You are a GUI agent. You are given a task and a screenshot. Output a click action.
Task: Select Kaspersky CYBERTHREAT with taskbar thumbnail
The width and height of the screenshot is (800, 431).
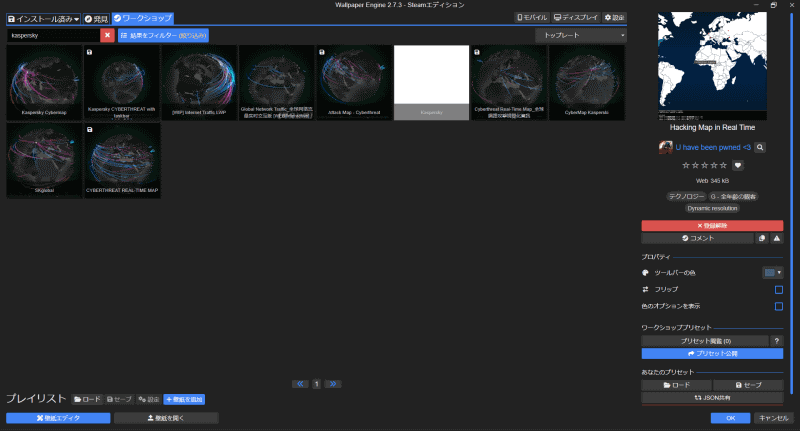coord(122,83)
